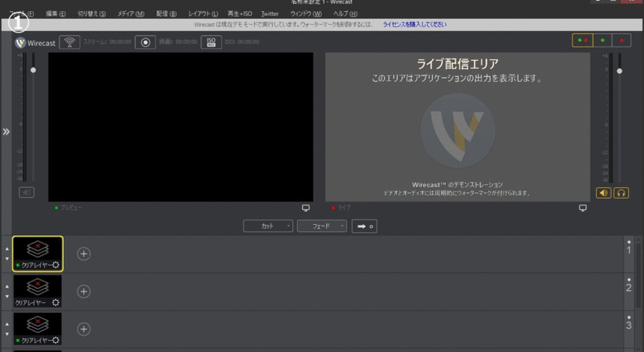Switch to live-only layout with red dot
The height and width of the screenshot is (352, 644).
click(621, 41)
